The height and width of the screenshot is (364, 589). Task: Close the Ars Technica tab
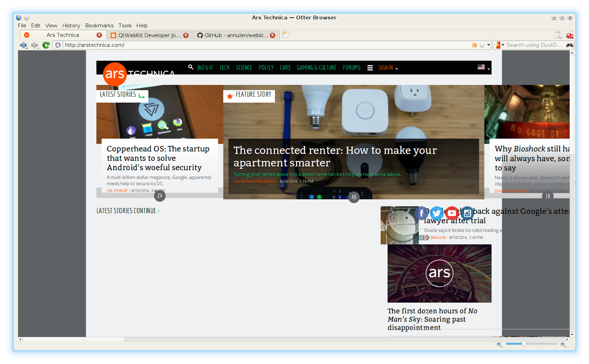[99, 35]
